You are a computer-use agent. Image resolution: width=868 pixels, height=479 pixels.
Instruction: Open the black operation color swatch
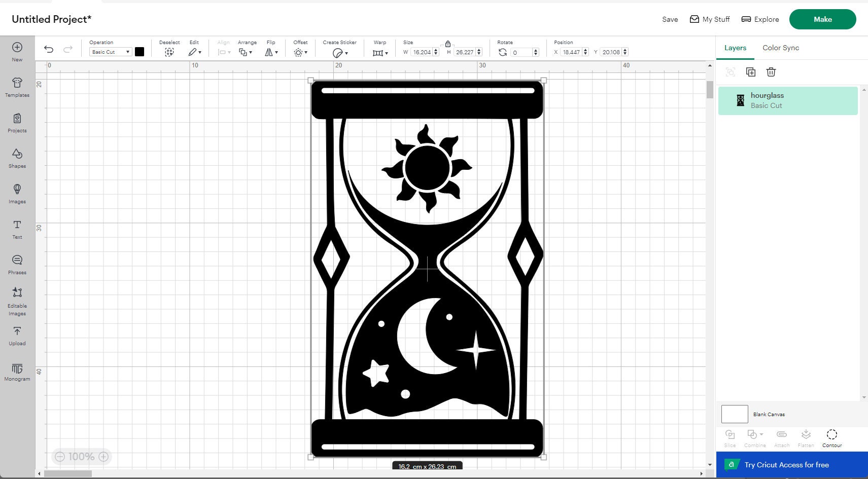(140, 52)
